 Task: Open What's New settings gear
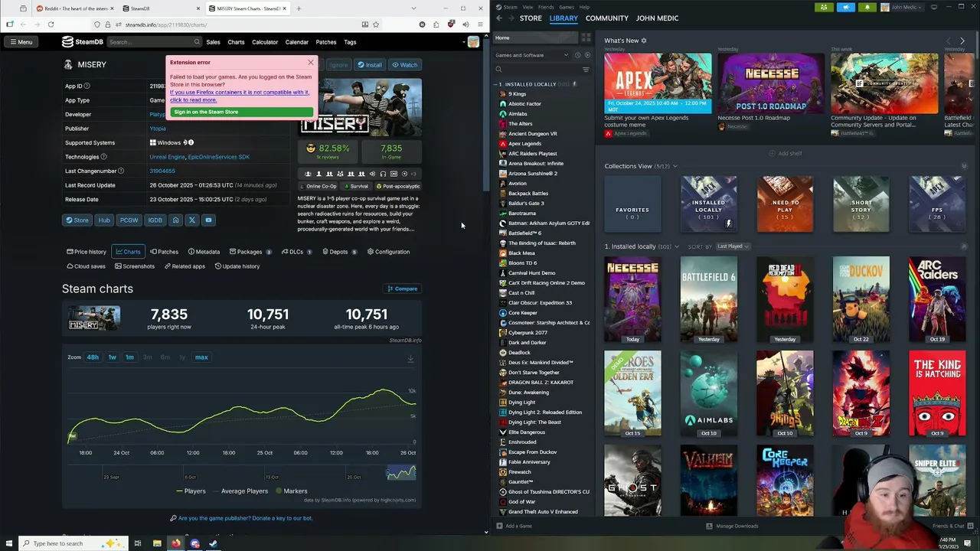click(644, 41)
